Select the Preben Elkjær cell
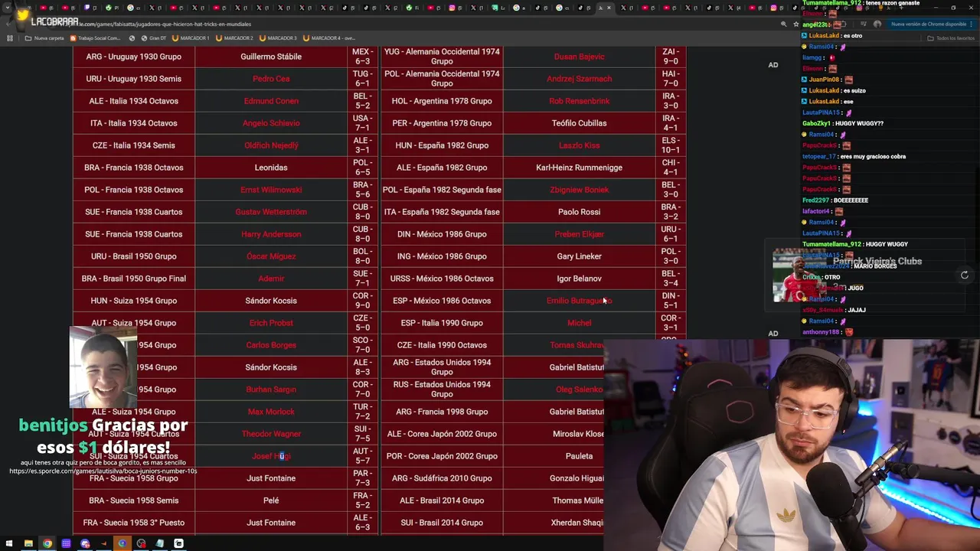 579,234
